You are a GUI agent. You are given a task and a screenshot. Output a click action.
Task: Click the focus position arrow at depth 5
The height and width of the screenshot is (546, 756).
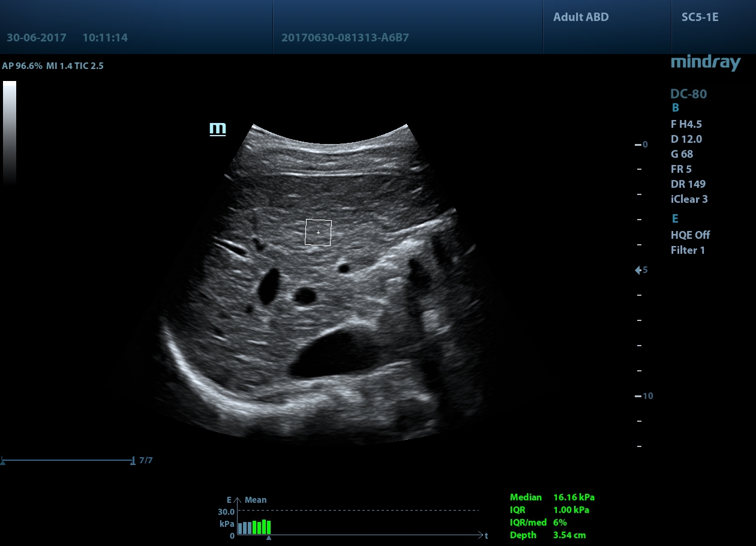pos(638,271)
